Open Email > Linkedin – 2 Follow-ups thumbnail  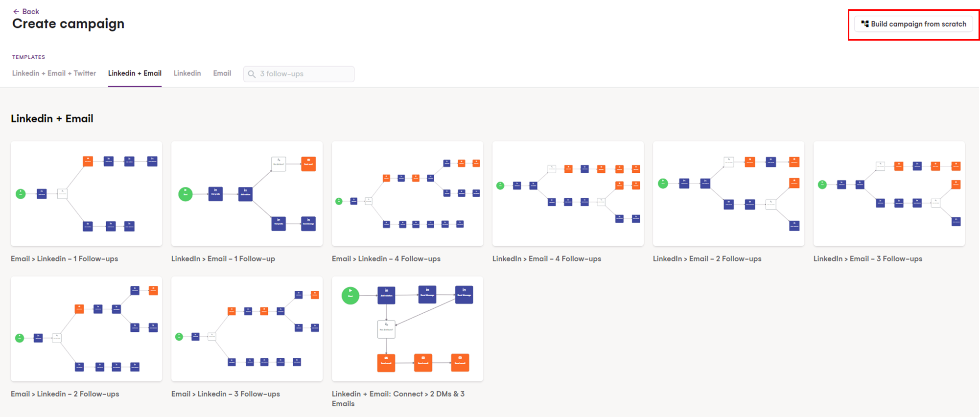point(87,329)
